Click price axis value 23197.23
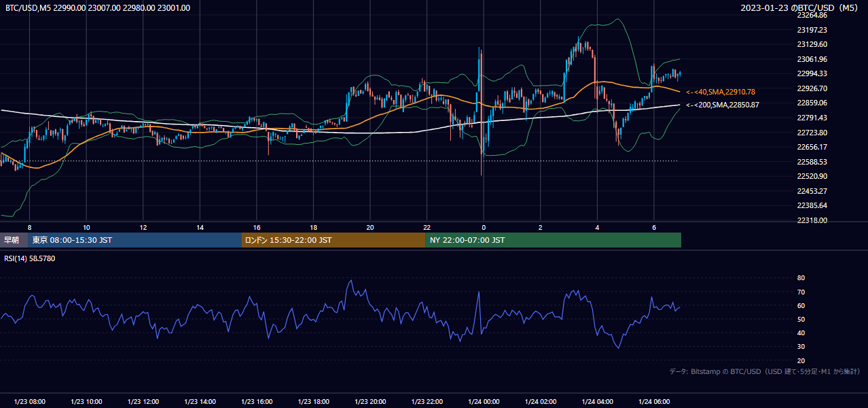This screenshot has height=408, width=868. (812, 30)
